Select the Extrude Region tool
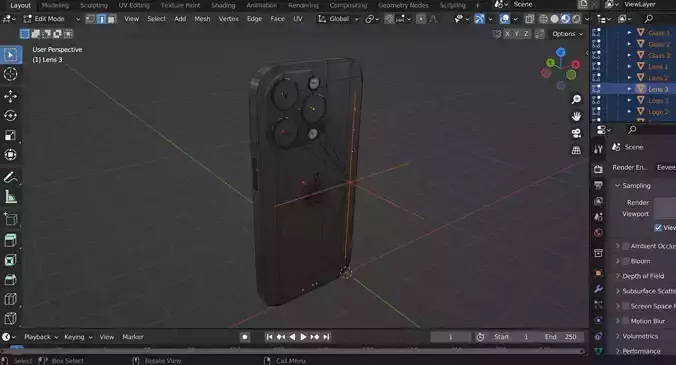Viewport: 676px width, 365px height. (11, 240)
